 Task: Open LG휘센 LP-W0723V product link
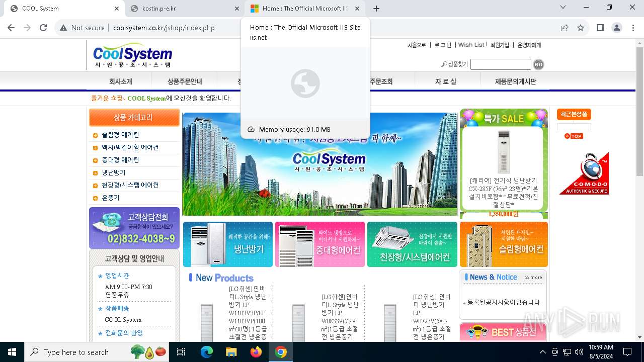pyautogui.click(x=432, y=317)
